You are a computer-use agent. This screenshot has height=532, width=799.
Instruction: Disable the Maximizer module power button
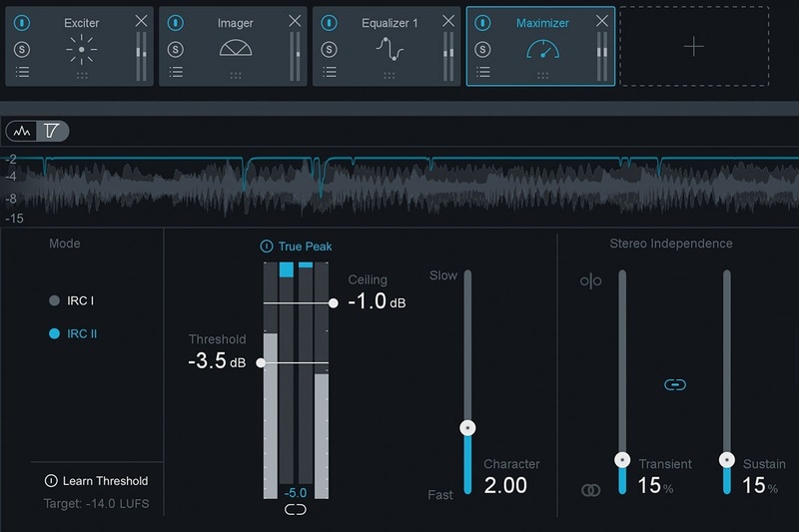pos(483,22)
